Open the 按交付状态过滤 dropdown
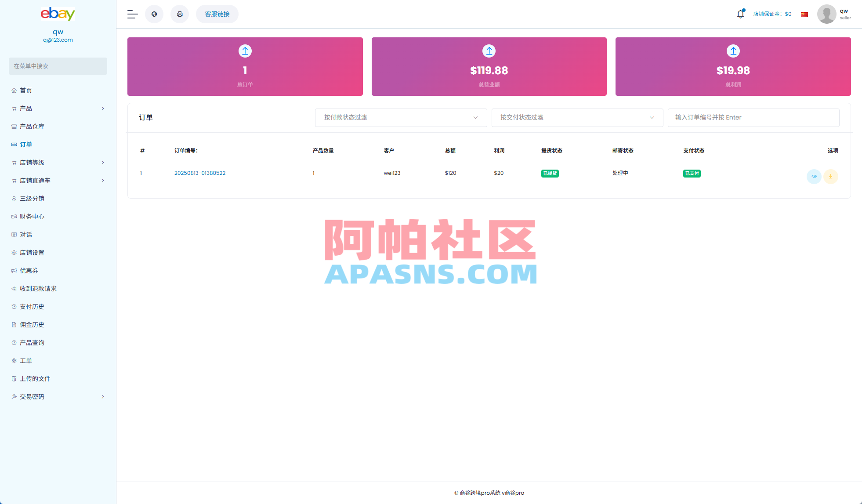The width and height of the screenshot is (862, 504). 577,117
